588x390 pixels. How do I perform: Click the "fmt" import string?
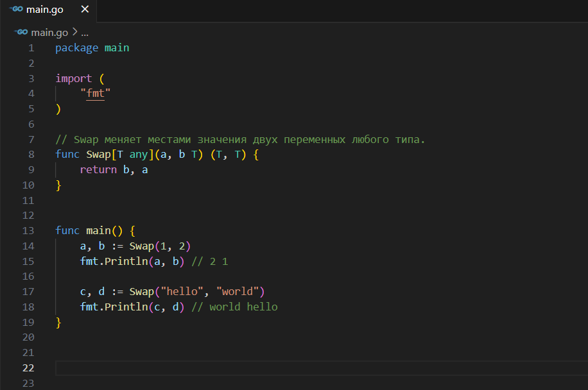pos(95,93)
